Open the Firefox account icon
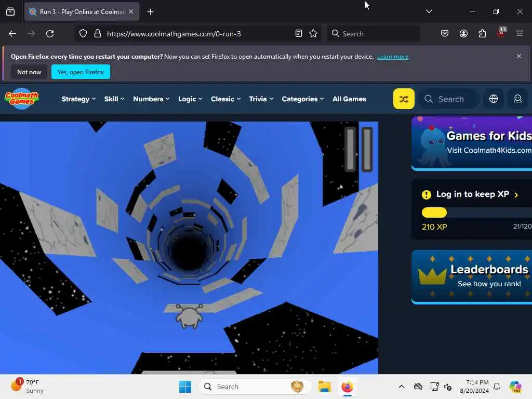 pos(463,34)
